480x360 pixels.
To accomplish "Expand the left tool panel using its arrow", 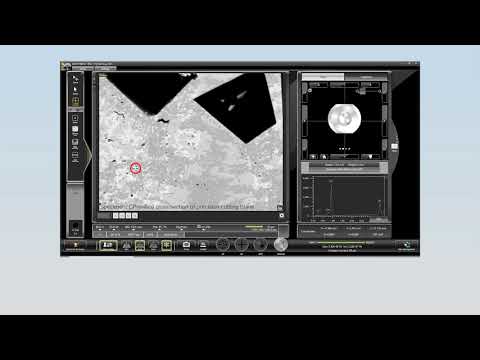I will (88, 155).
